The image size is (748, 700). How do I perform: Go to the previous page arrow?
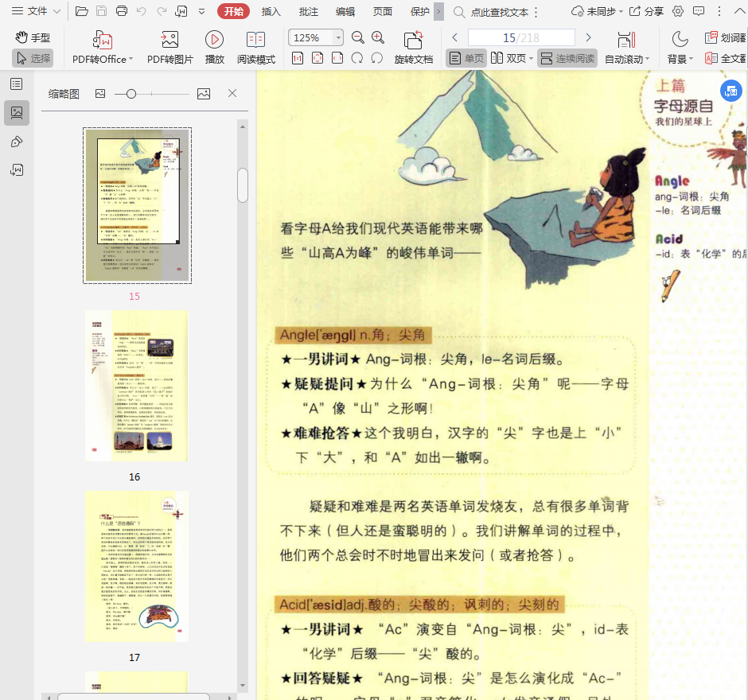coord(454,37)
